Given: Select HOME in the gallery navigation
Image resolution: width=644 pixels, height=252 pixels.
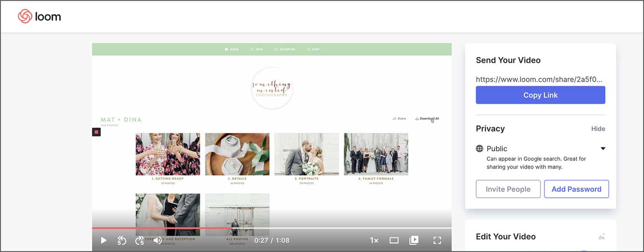Looking at the screenshot, I should click(x=232, y=49).
